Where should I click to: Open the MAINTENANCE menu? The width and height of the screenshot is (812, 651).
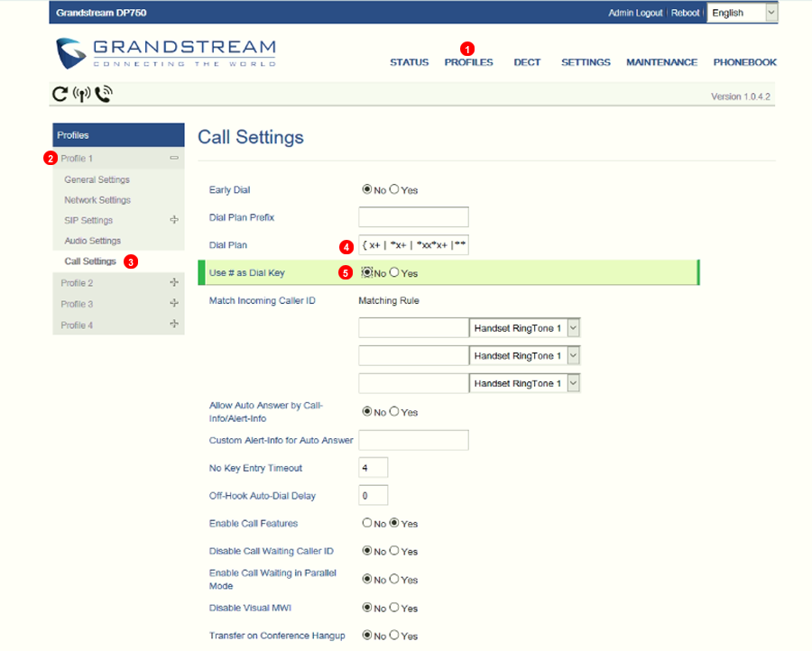pyautogui.click(x=662, y=62)
